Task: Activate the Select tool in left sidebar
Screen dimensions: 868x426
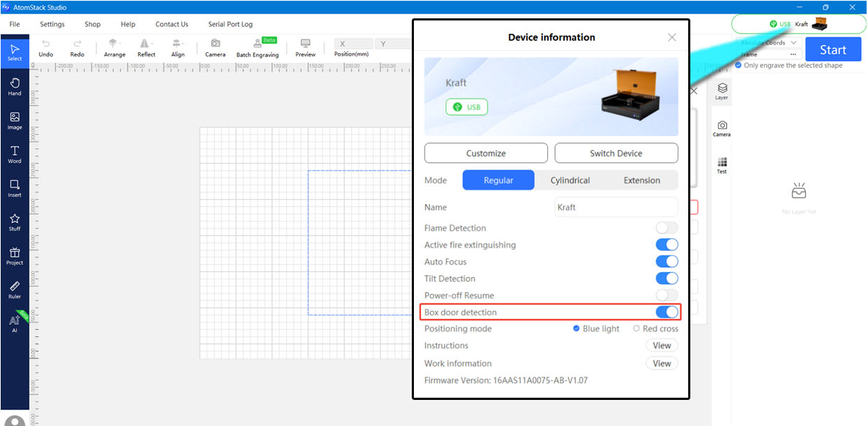Action: point(15,52)
